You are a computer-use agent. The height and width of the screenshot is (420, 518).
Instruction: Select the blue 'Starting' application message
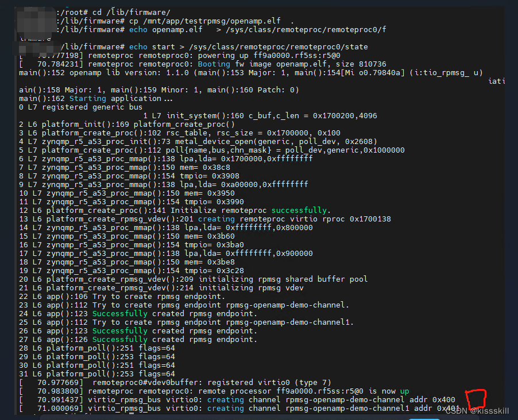88,98
